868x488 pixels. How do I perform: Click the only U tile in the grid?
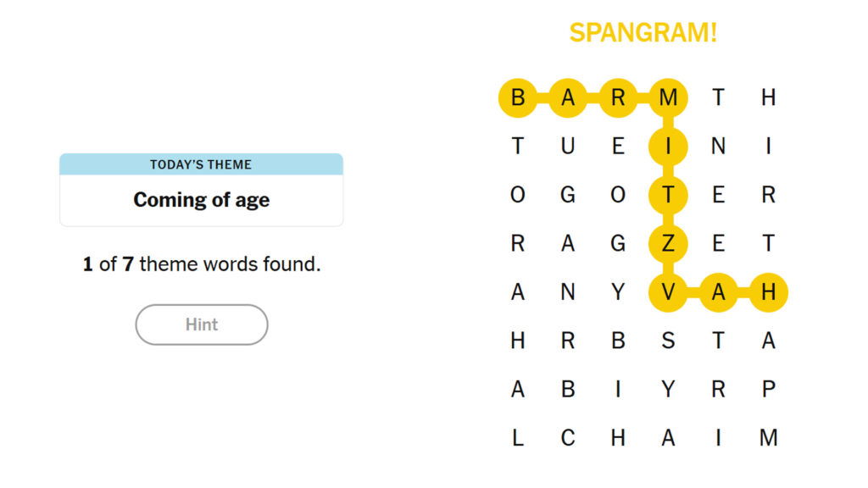tap(570, 146)
